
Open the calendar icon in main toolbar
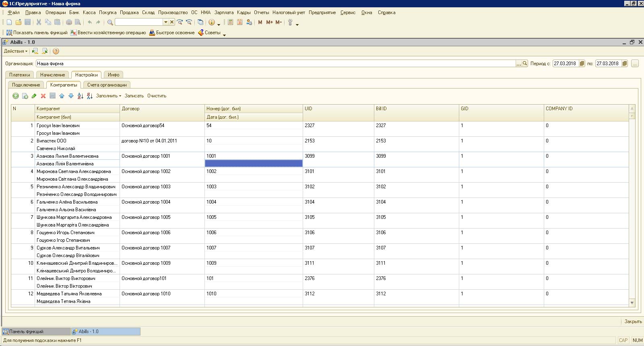pyautogui.click(x=239, y=22)
